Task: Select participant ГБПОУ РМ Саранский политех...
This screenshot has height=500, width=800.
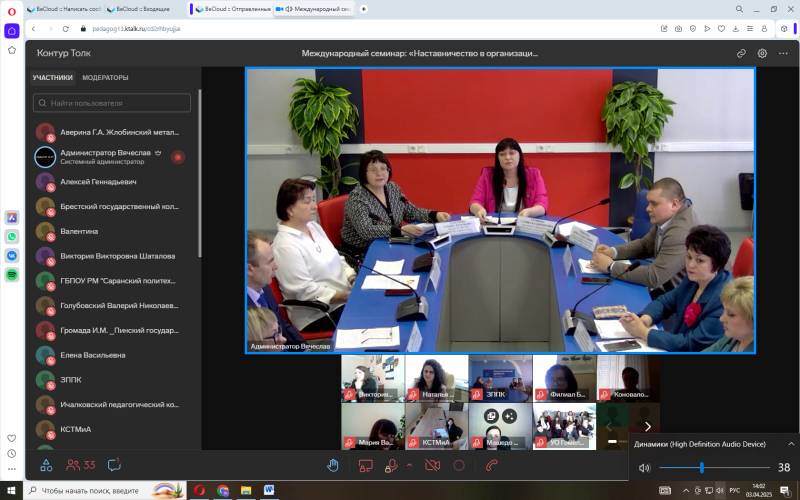Action: [x=112, y=281]
